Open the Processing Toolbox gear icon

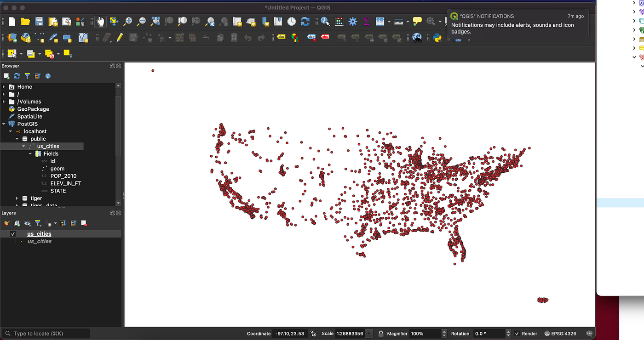[353, 22]
